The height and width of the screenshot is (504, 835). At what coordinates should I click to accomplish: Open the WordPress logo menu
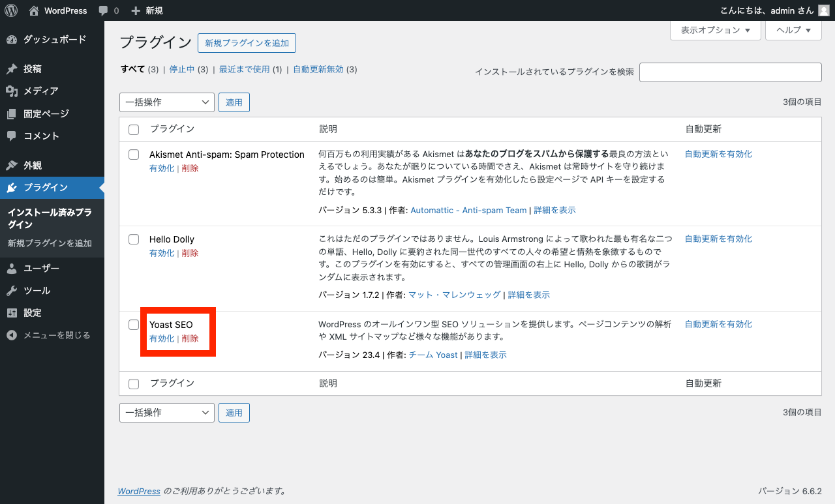click(x=11, y=10)
